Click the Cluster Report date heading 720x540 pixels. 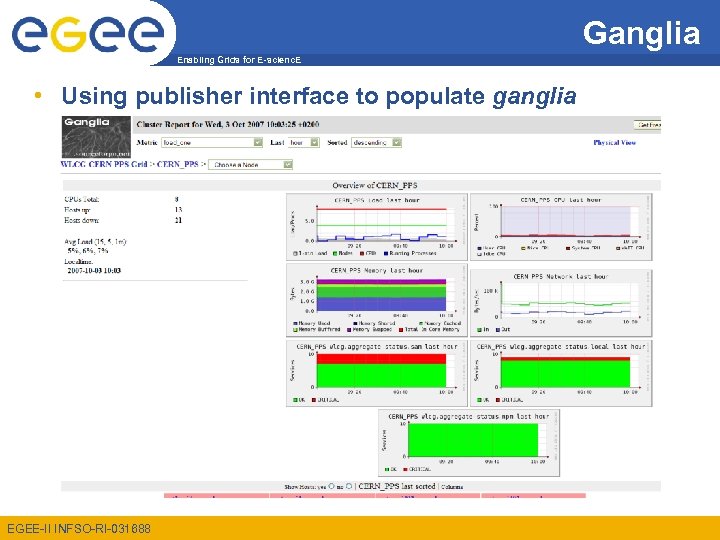click(x=228, y=124)
